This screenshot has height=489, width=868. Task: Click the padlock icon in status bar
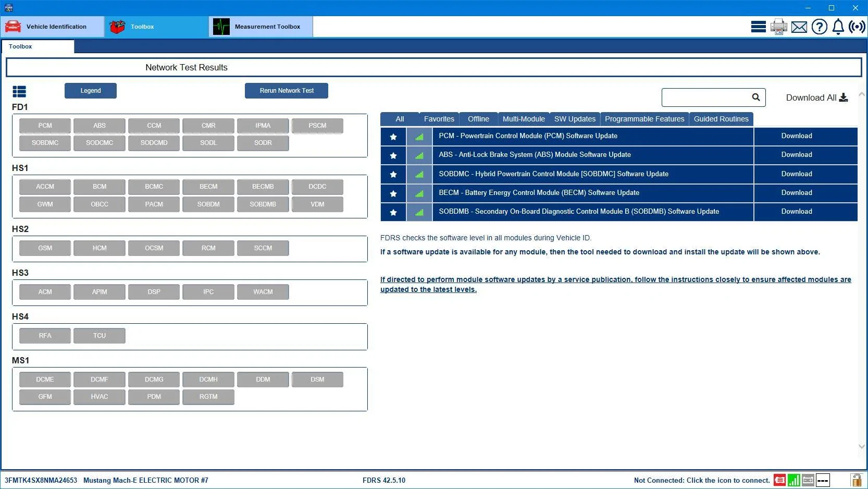pyautogui.click(x=856, y=480)
